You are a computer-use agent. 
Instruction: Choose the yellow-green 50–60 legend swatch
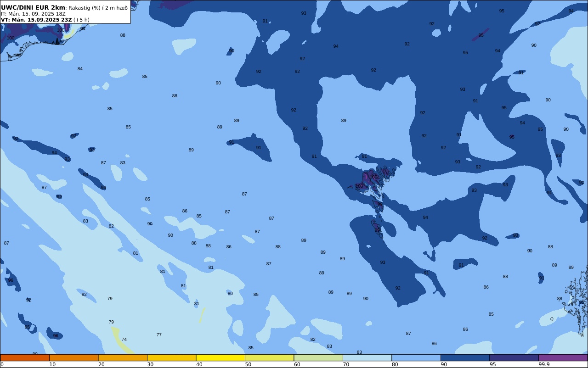click(x=269, y=357)
